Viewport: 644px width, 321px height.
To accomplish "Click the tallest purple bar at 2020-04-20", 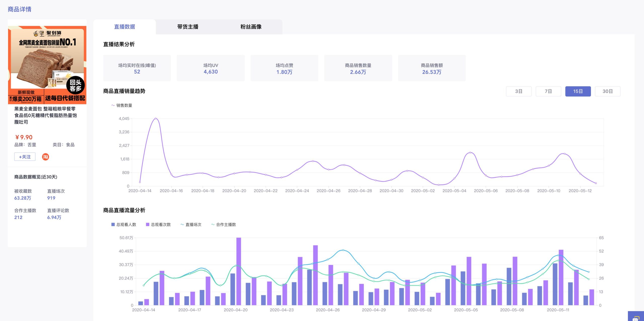I will (239, 271).
